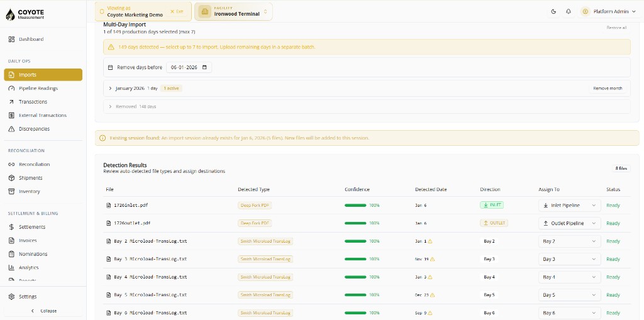
Task: Click calendar icon inside date field
Action: click(x=205, y=67)
